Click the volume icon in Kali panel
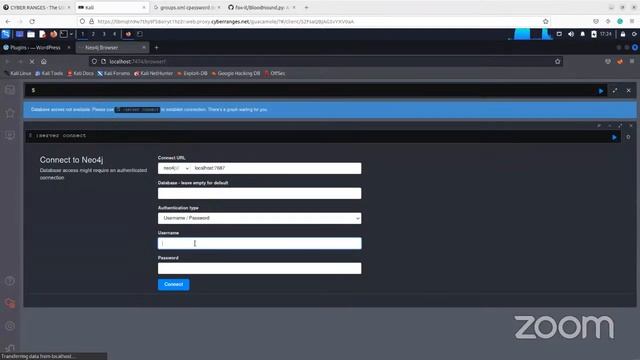The width and height of the screenshot is (640, 360). click(x=571, y=34)
